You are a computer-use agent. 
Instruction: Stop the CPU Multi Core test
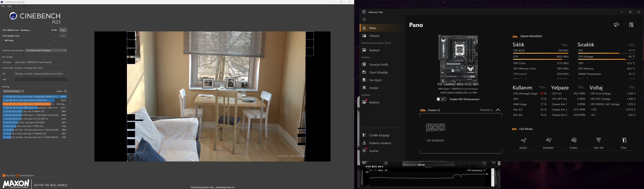(x=63, y=30)
